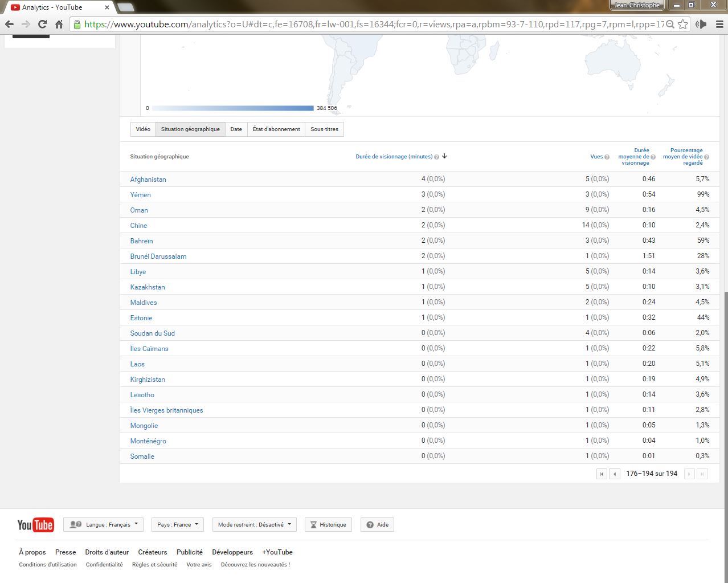Open the +YouTube footer link
The width and height of the screenshot is (728, 583).
pyautogui.click(x=277, y=552)
